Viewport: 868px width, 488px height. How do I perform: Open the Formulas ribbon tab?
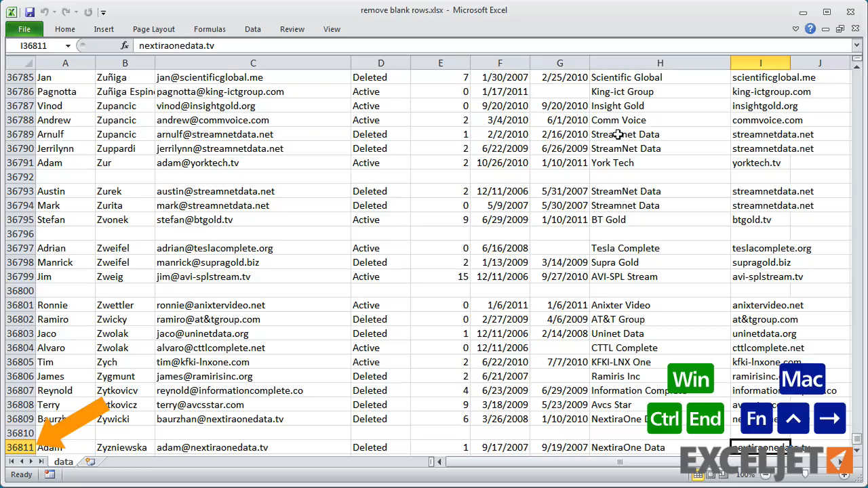210,29
